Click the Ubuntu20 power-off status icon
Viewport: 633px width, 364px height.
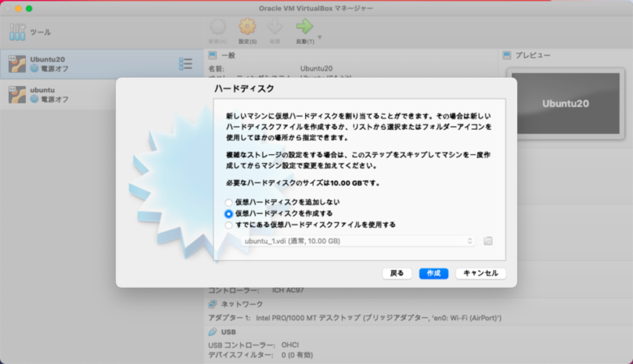(x=34, y=69)
